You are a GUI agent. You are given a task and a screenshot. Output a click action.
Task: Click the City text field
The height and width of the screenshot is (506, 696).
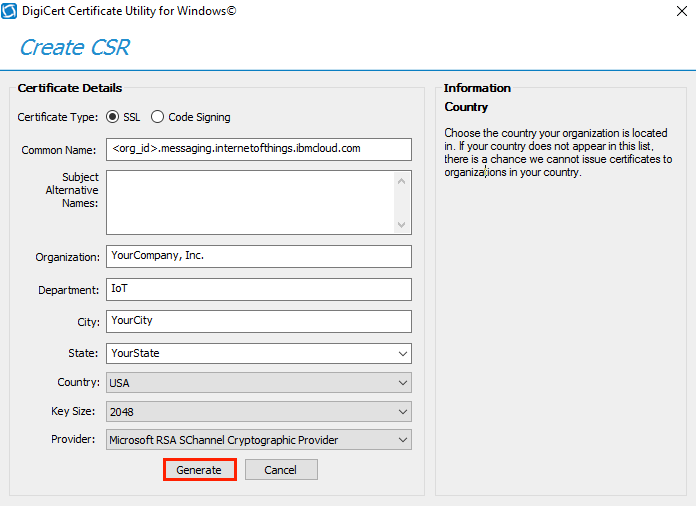258,321
